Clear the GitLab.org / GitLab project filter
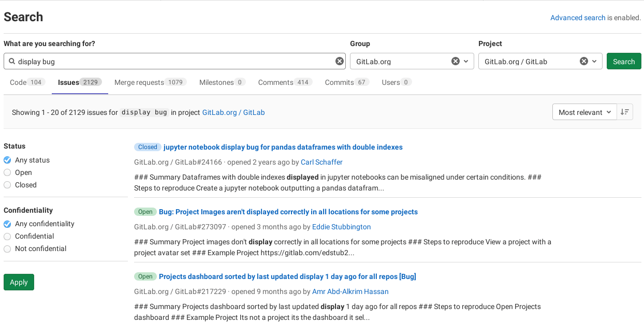This screenshot has height=323, width=644. tap(583, 61)
